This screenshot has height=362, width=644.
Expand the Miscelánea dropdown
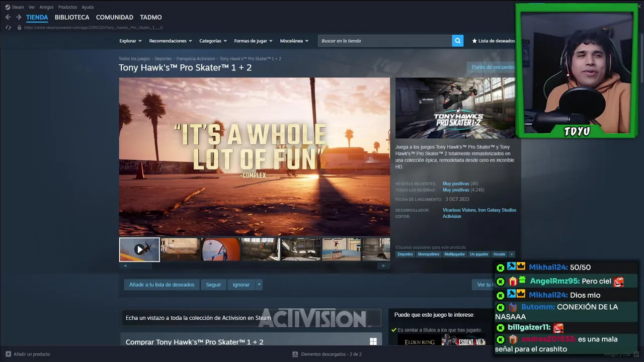tap(294, 41)
